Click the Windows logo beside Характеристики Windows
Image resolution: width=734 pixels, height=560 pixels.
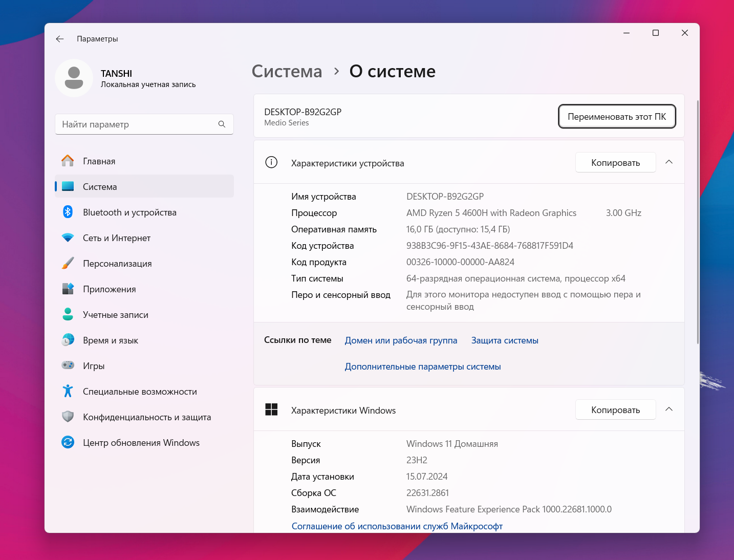pos(271,410)
